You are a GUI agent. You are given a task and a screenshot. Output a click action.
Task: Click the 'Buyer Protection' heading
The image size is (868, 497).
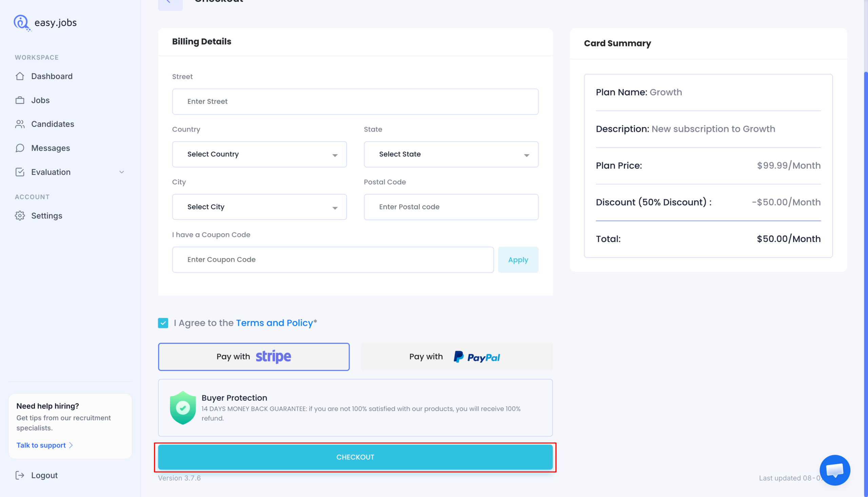(234, 398)
